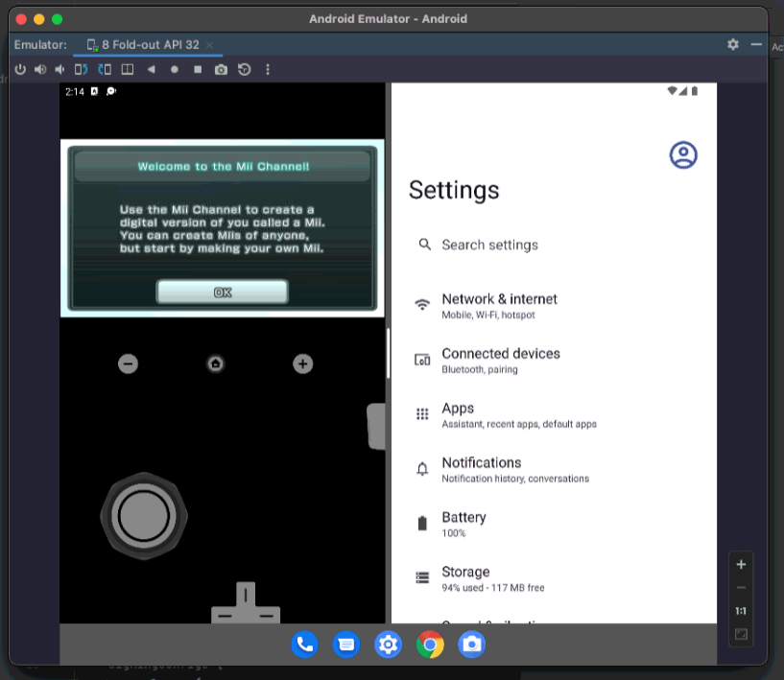Open the snapshots history icon
This screenshot has width=784, height=680.
(x=245, y=69)
